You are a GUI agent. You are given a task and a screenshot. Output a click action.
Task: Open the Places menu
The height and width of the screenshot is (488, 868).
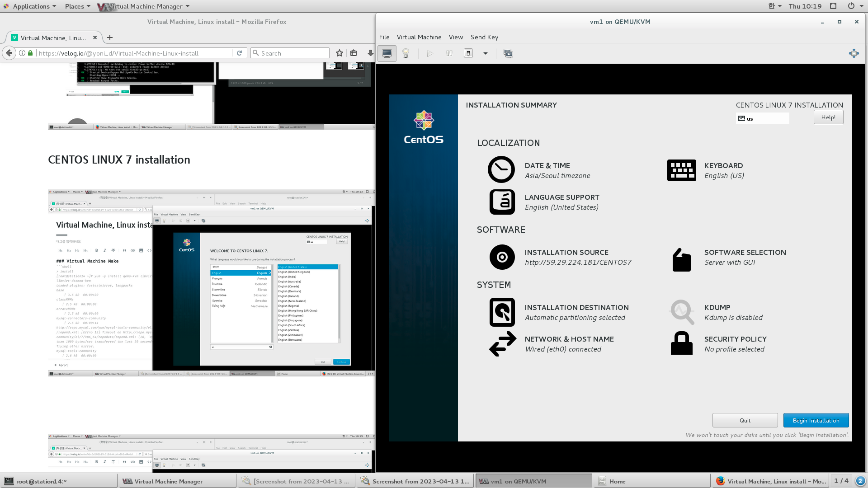[x=77, y=6]
